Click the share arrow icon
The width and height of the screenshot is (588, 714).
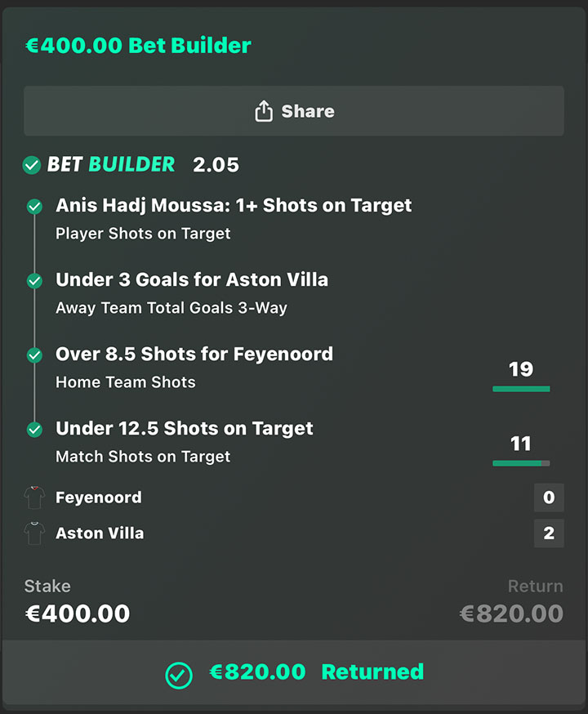263,111
